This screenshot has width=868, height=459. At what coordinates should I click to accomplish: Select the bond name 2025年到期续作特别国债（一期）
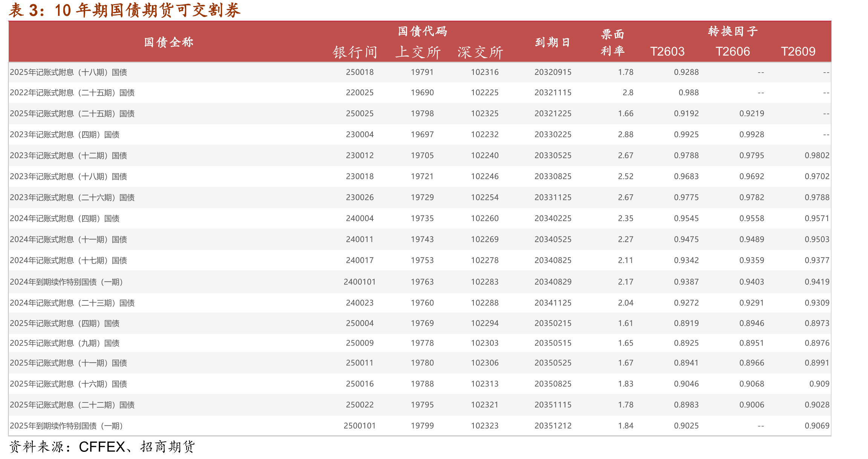(x=67, y=426)
